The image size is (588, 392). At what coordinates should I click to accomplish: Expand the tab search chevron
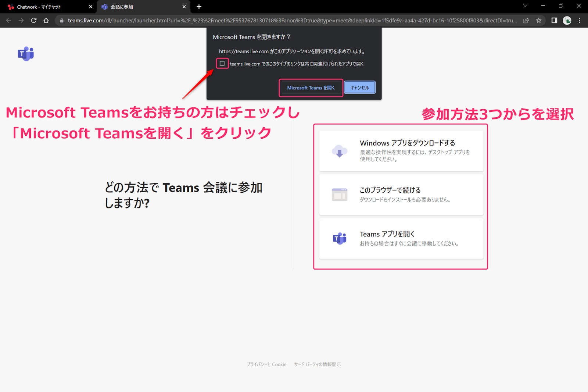click(x=525, y=6)
